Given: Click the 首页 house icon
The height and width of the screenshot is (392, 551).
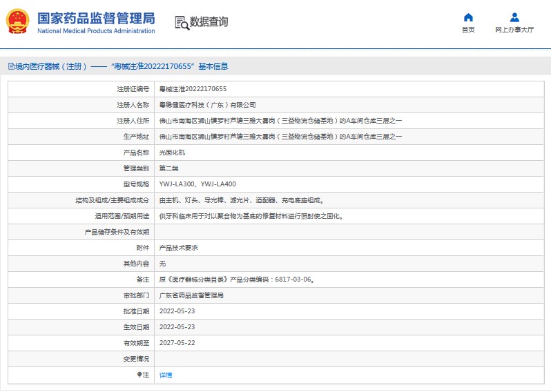Looking at the screenshot, I should click(468, 17).
